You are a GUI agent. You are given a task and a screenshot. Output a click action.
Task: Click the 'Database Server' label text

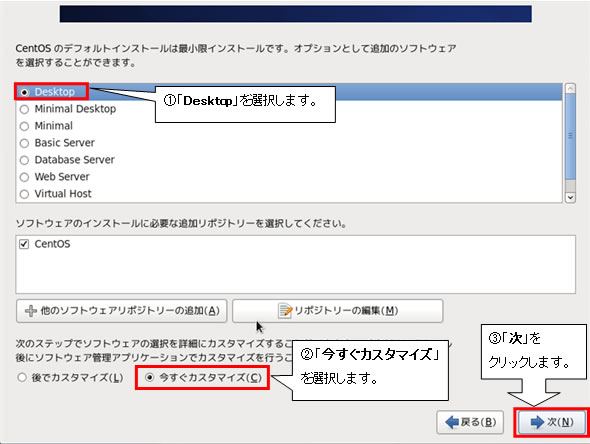[x=74, y=160]
